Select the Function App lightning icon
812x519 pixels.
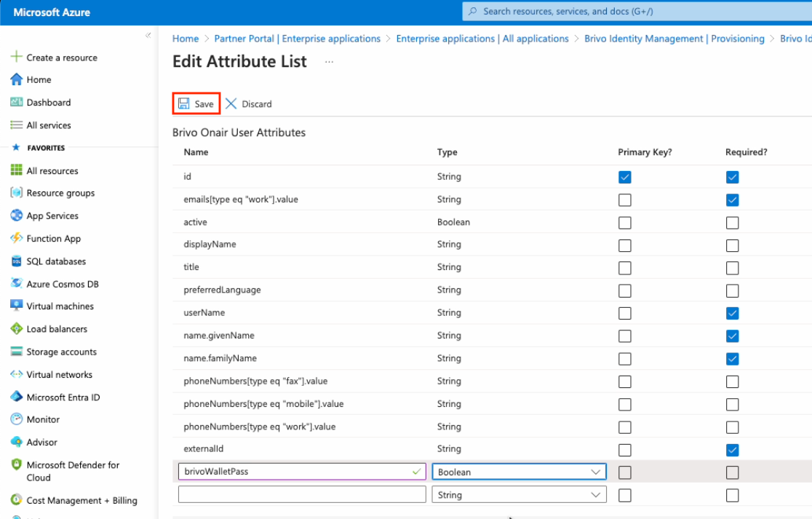click(x=16, y=238)
